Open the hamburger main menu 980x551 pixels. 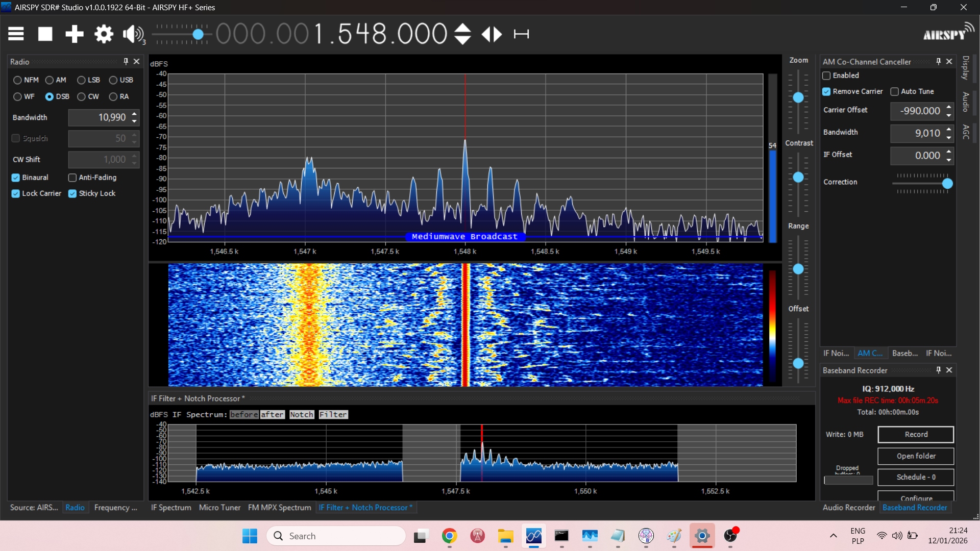click(16, 34)
